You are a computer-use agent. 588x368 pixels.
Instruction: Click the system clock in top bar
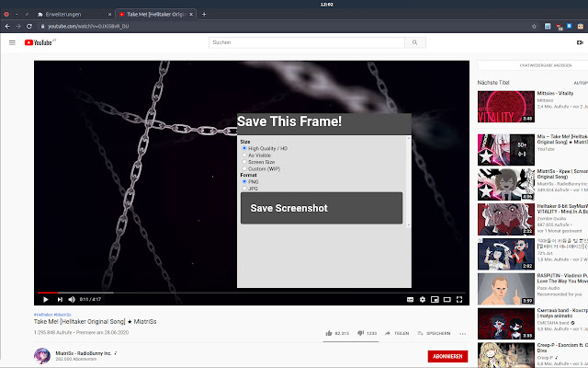click(x=327, y=4)
